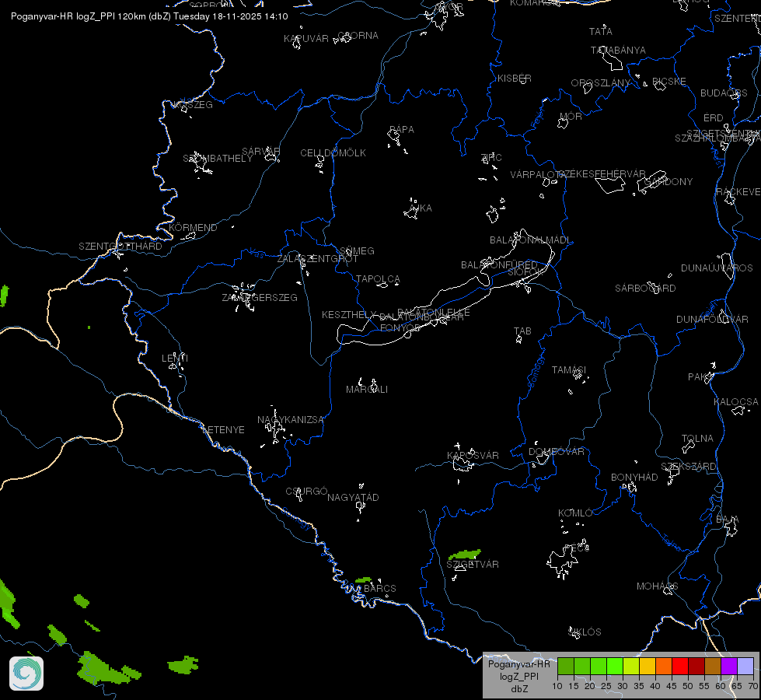Click the logZ_PPI label in the legend

(x=518, y=676)
